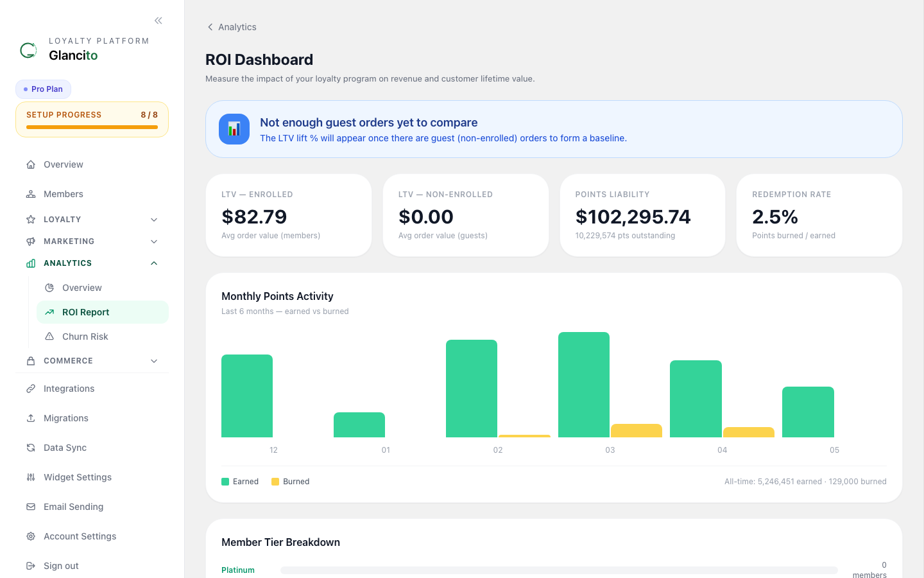Click the LTV Non-Enrolled $0.00 card
Image resolution: width=924 pixels, height=578 pixels.
(466, 215)
